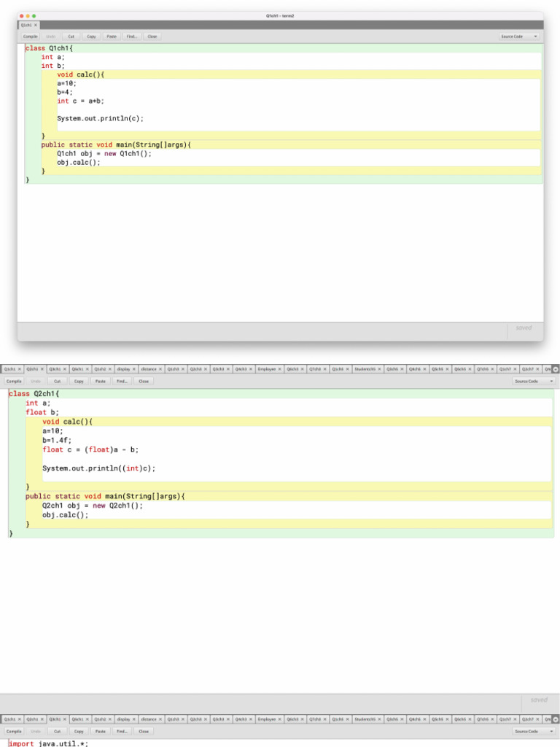The height and width of the screenshot is (747, 560).
Task: Click the 'Q1ch1 obj = new Q1ch1();' line
Action: click(104, 153)
